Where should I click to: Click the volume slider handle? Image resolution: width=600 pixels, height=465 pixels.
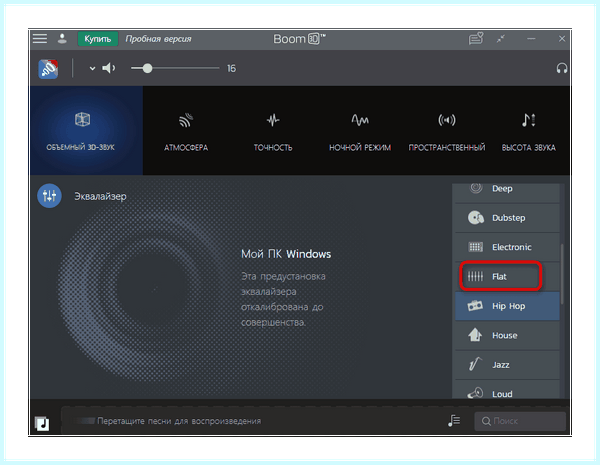click(x=147, y=69)
